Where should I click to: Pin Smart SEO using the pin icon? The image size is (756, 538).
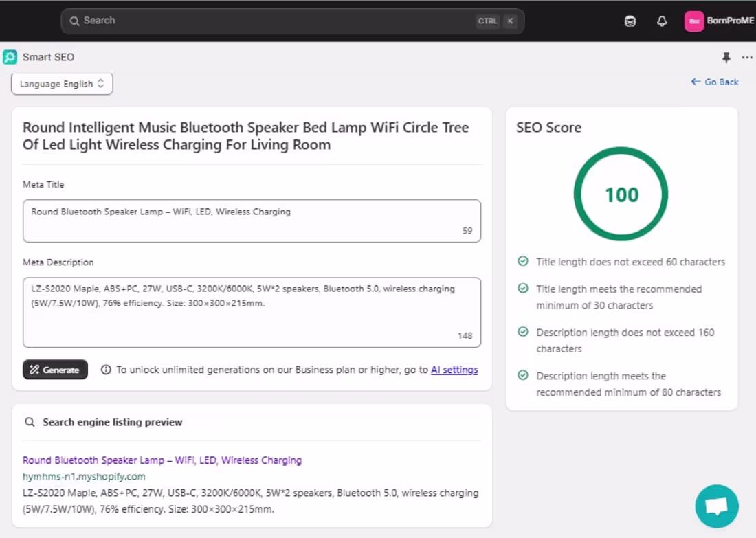726,58
